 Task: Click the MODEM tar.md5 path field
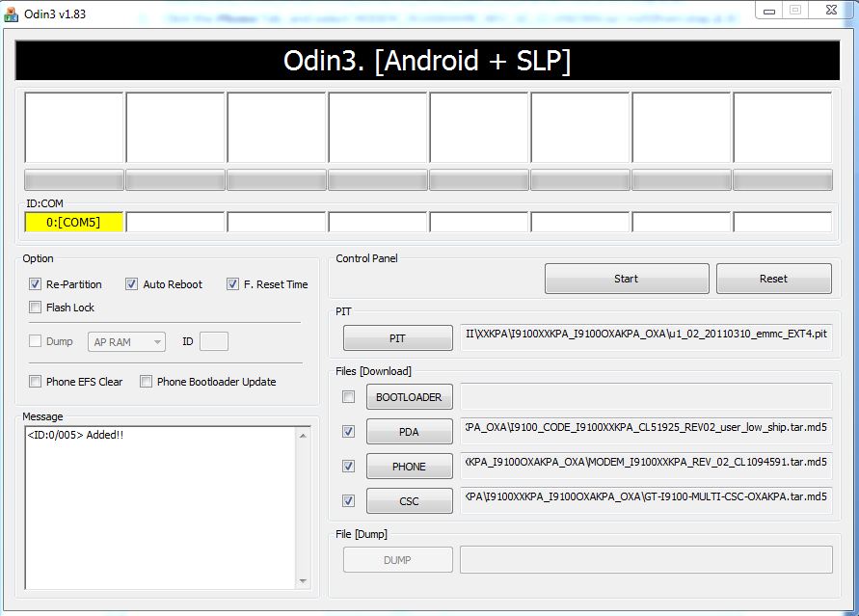tap(646, 466)
